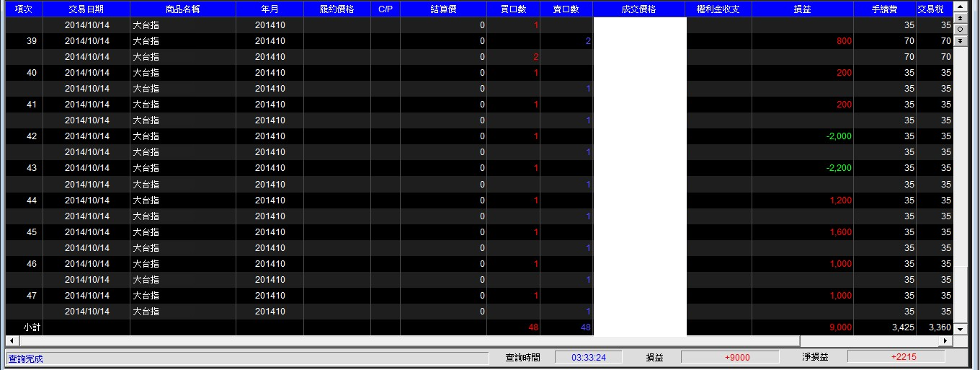Click the sell quantity 2 in row 39
Screen dimensions: 980x370
(x=588, y=41)
